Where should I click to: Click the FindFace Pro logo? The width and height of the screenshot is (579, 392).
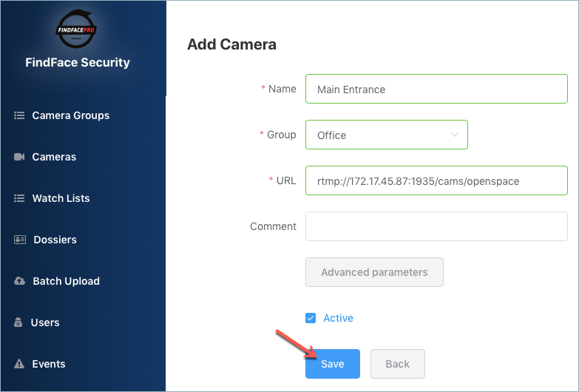tap(76, 29)
